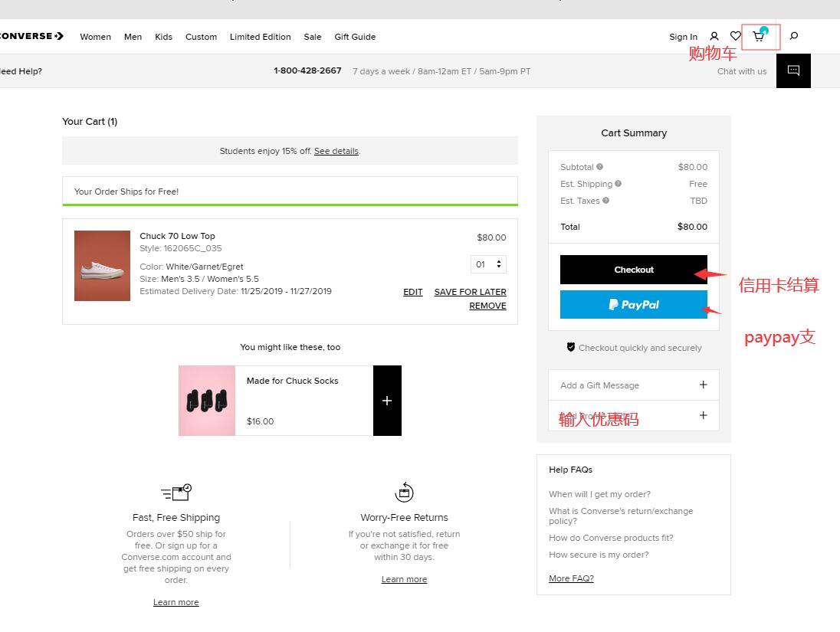Click the Est. Shipping info icon
840x632 pixels.
[x=619, y=184]
